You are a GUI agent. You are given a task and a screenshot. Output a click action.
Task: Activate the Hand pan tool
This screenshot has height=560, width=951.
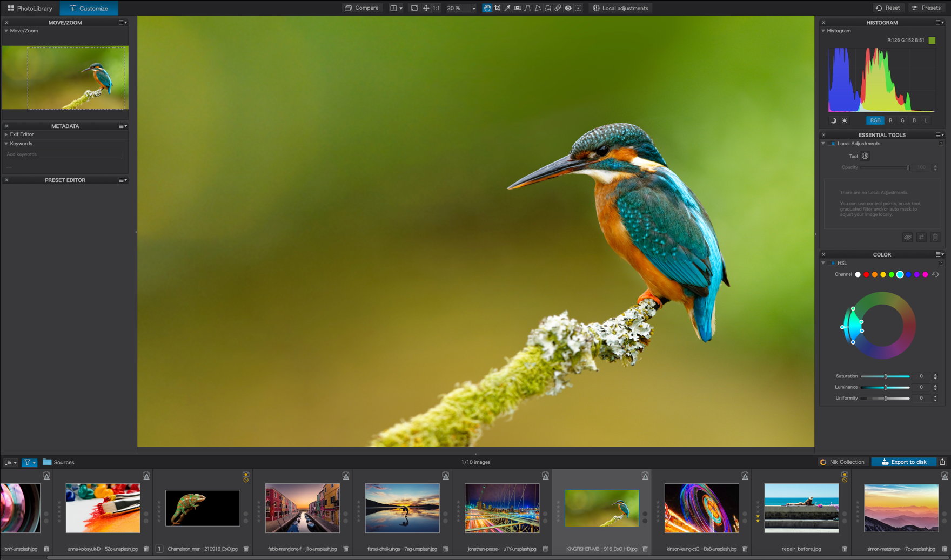(x=487, y=8)
